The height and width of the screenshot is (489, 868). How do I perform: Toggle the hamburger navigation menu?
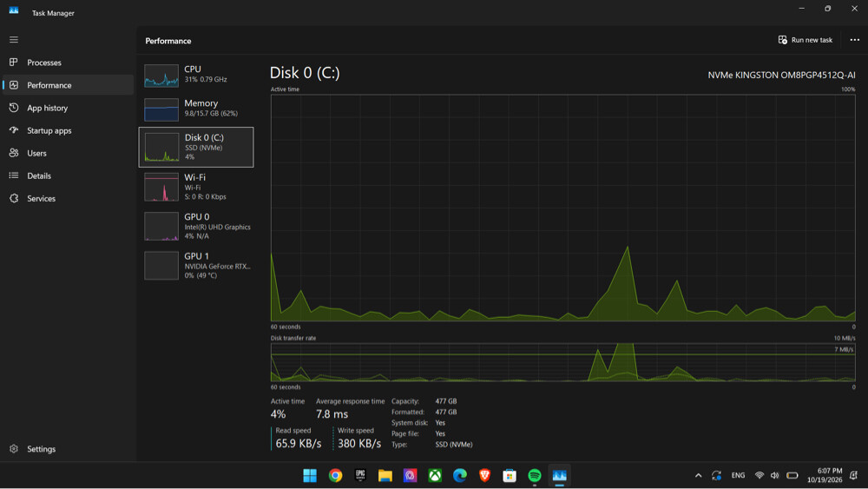point(14,40)
